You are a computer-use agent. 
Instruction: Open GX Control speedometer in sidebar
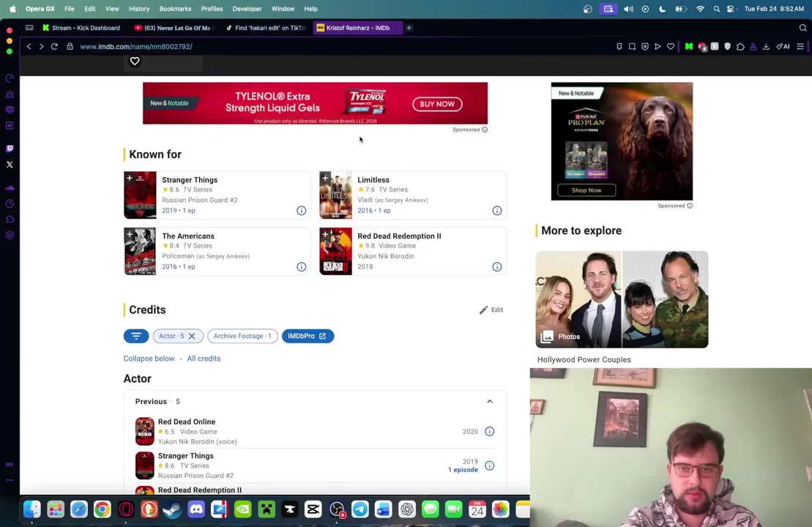[10, 79]
